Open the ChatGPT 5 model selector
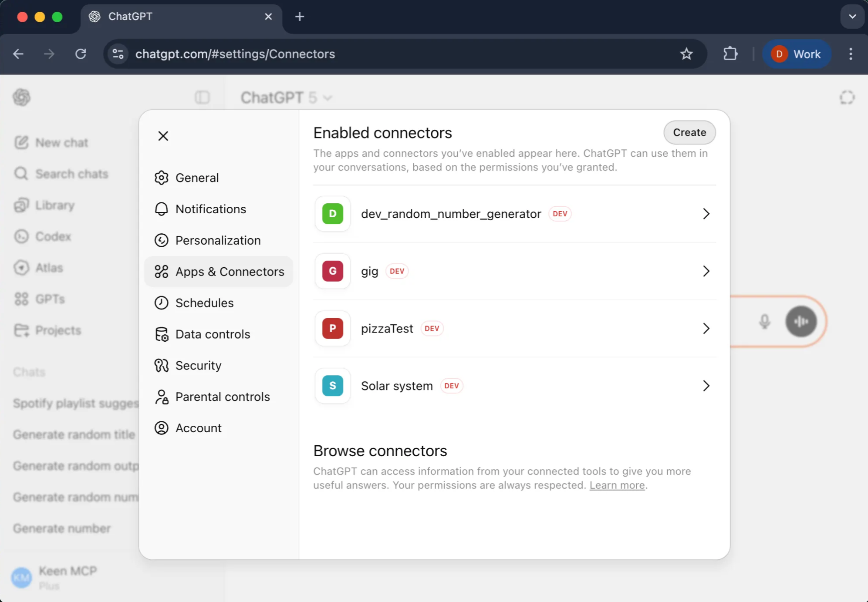The image size is (868, 602). tap(286, 97)
